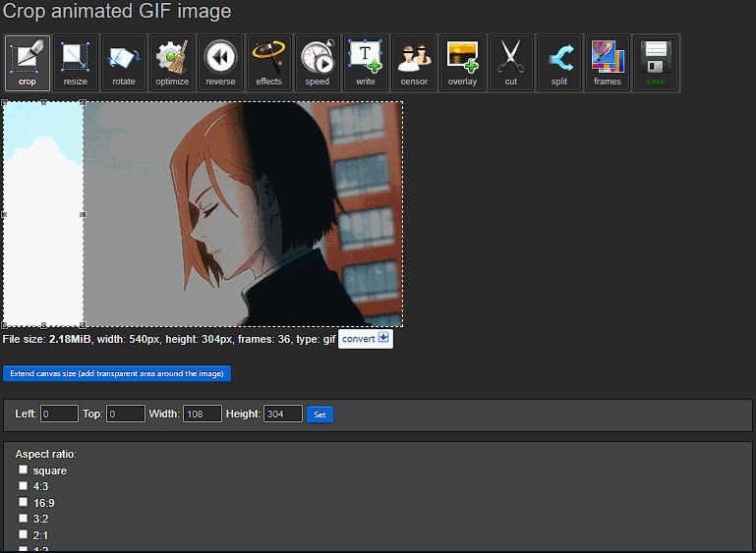Screen dimensions: 756x553
Task: Click the Extend canvas size button
Action: tap(117, 373)
